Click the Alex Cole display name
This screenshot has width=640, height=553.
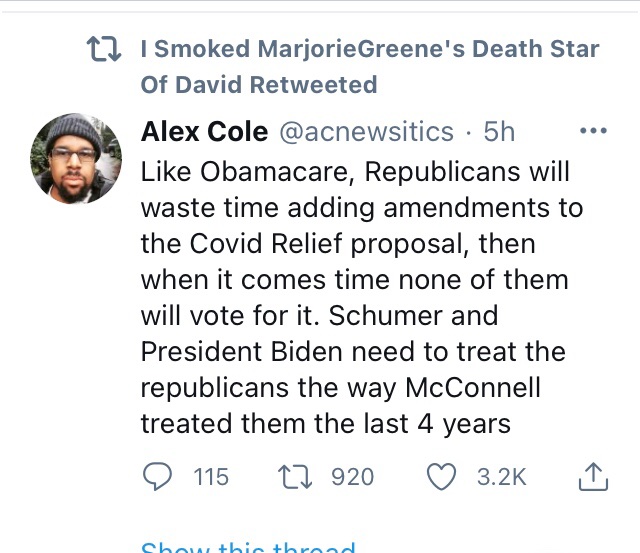click(204, 132)
